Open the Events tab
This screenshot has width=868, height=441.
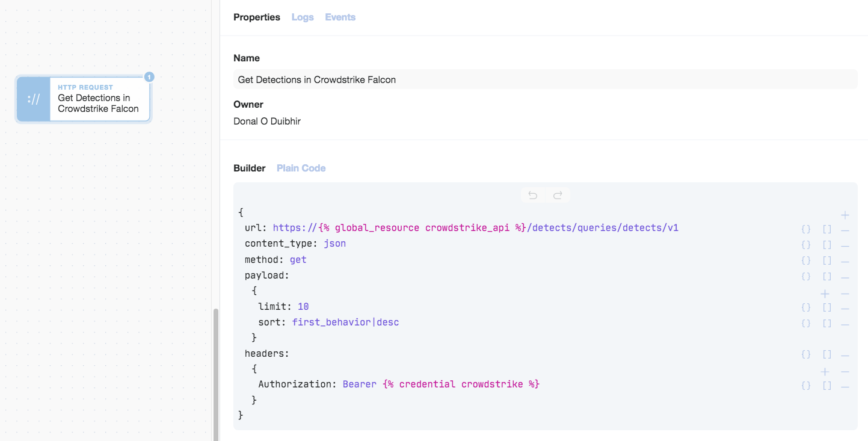[340, 17]
